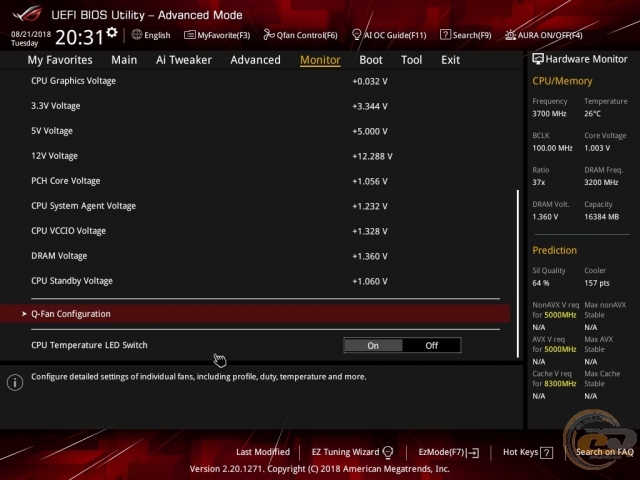Click the Hot Keys question mark icon
The width and height of the screenshot is (640, 480).
point(546,452)
